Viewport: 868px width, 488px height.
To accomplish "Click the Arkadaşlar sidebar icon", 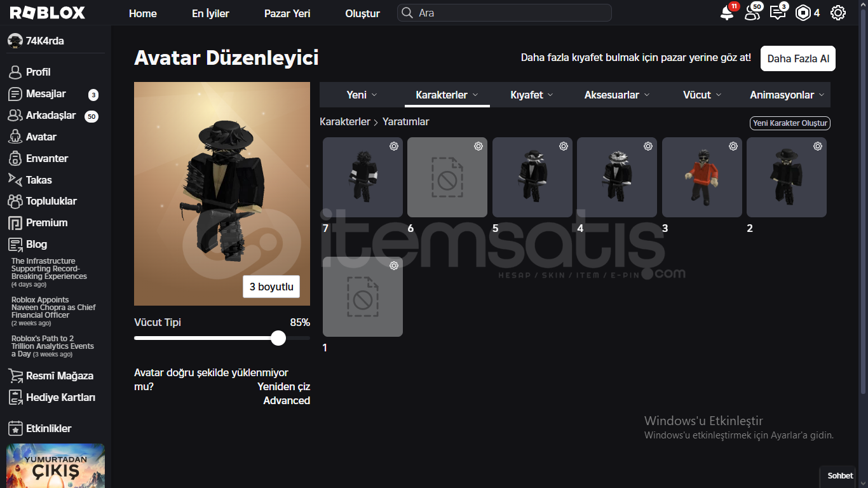I will click(15, 116).
